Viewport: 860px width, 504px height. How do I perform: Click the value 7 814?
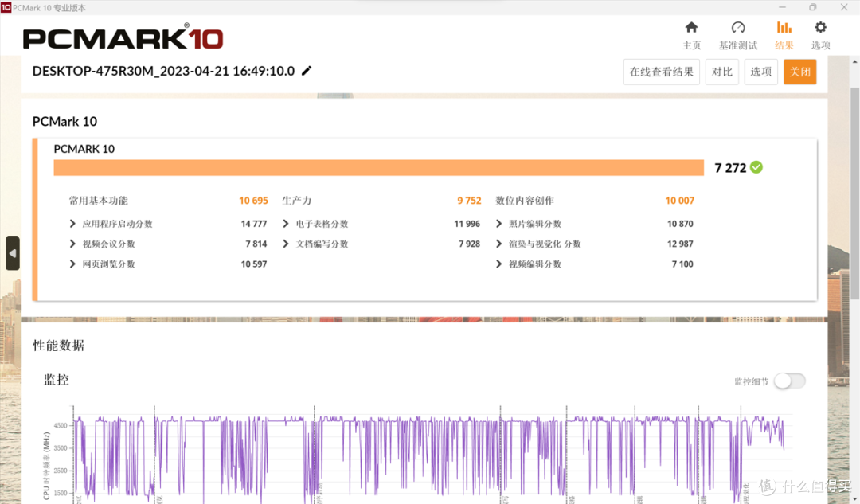pos(256,244)
